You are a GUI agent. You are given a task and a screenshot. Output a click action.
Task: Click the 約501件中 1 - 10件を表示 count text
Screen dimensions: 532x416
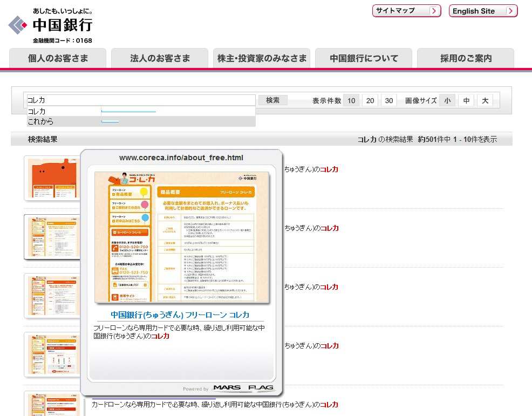[458, 139]
